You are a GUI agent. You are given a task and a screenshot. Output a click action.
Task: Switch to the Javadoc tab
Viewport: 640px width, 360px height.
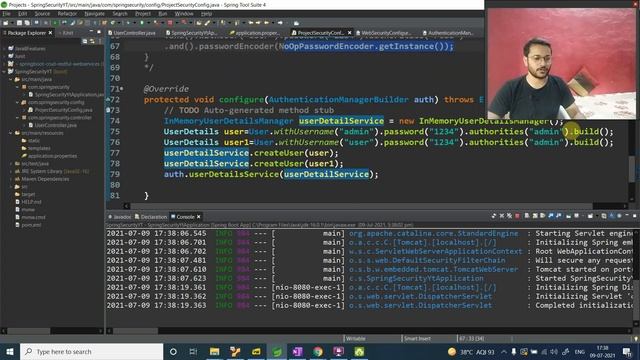click(119, 217)
